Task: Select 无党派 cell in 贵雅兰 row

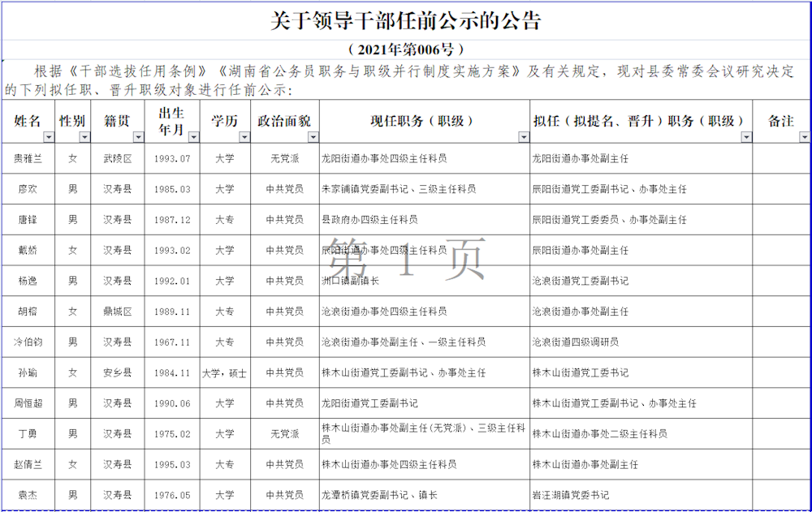Action: point(285,159)
